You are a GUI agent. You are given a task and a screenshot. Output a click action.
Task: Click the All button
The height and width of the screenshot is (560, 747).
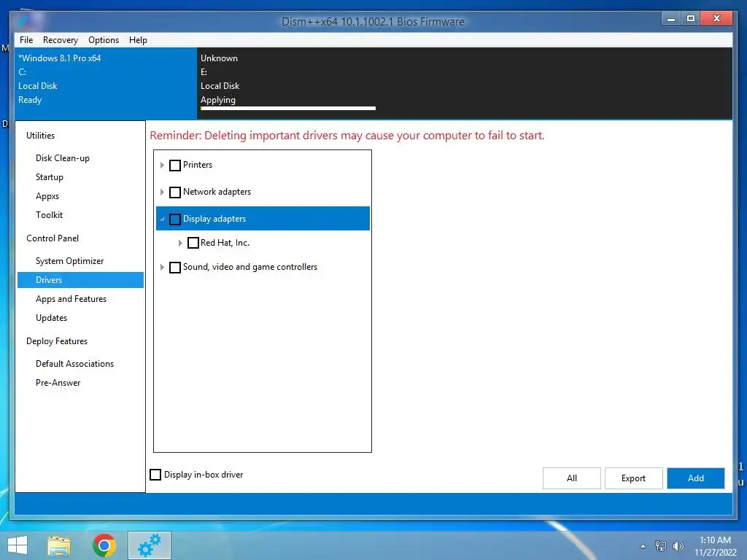click(572, 478)
